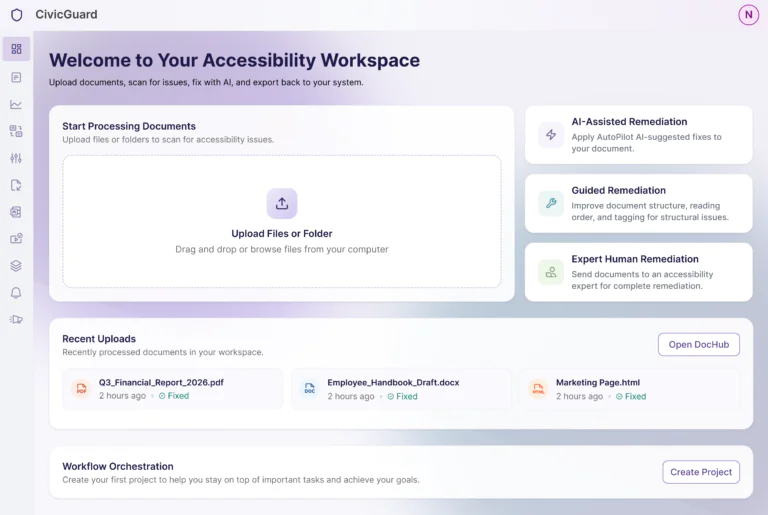
Task: Open the AI document sidebar icon
Action: [x=16, y=212]
